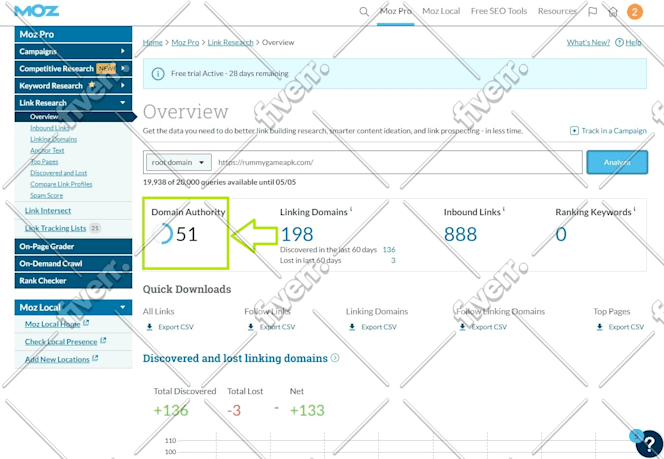This screenshot has width=664, height=459.
Task: Click download icon under All Links
Action: (x=149, y=327)
